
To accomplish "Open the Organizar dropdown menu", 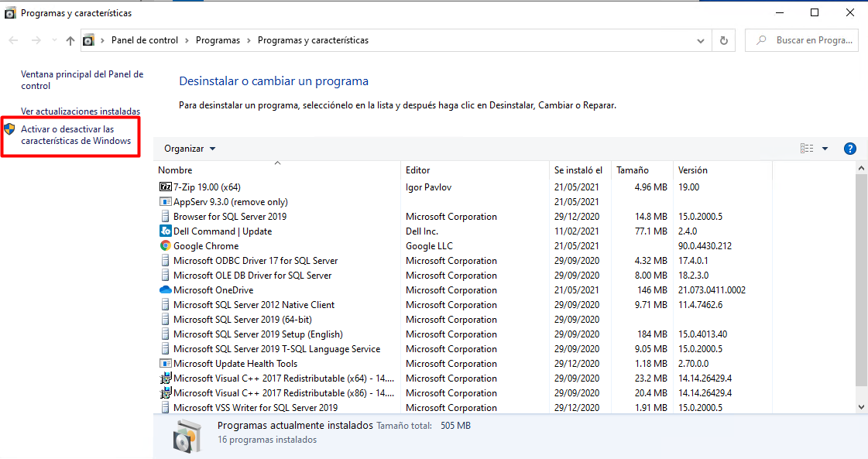I will click(x=190, y=149).
